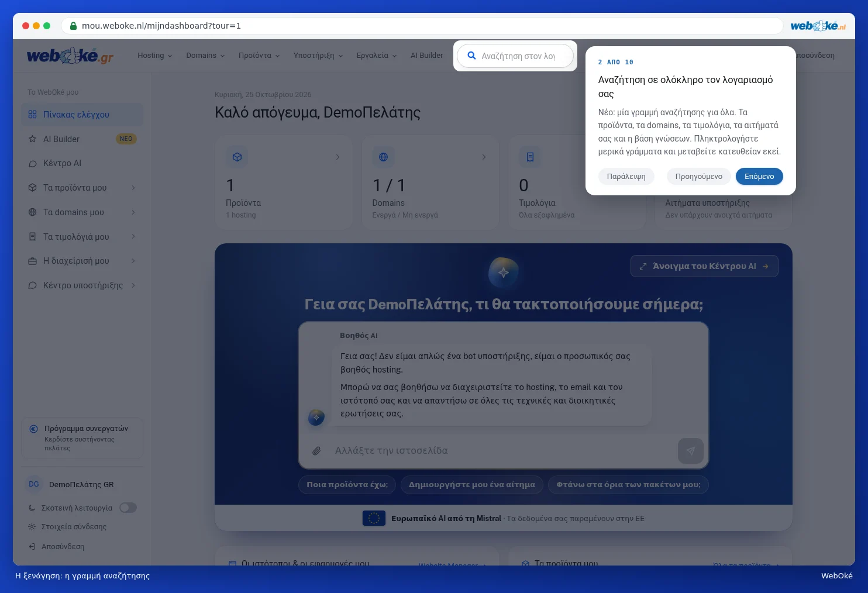Viewport: 868px width, 593px height.
Task: Click the Τα τιμολόγιά μου document icon
Action: pyautogui.click(x=33, y=237)
